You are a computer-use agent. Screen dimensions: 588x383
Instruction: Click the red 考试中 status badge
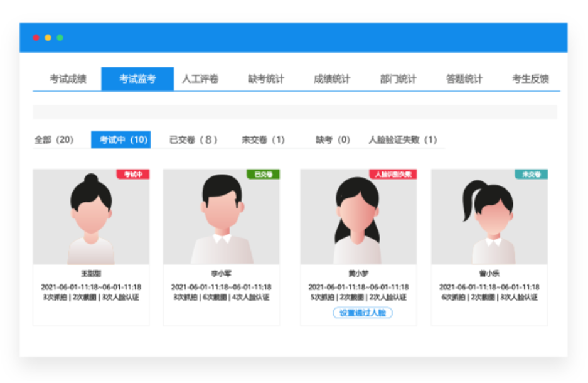pos(132,175)
